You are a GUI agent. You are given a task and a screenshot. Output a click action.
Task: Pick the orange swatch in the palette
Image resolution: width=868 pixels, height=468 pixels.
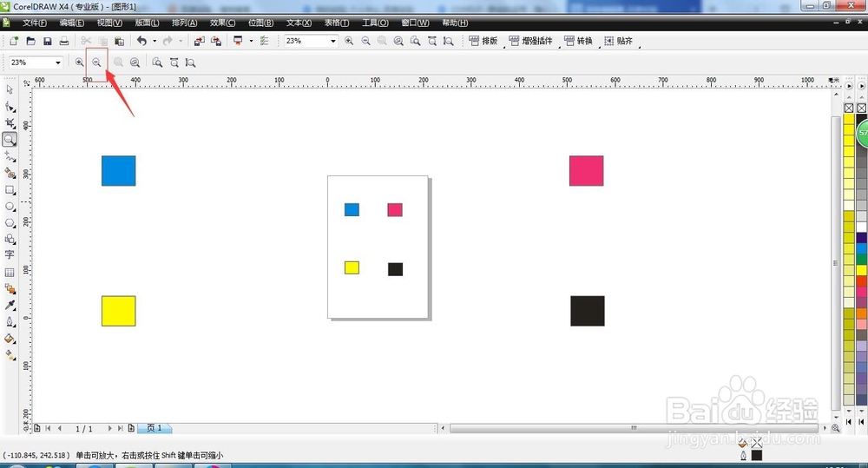(x=862, y=313)
